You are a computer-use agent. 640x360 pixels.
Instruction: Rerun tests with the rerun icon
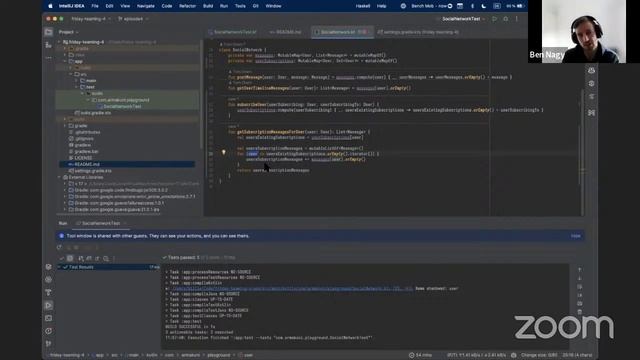[60, 247]
